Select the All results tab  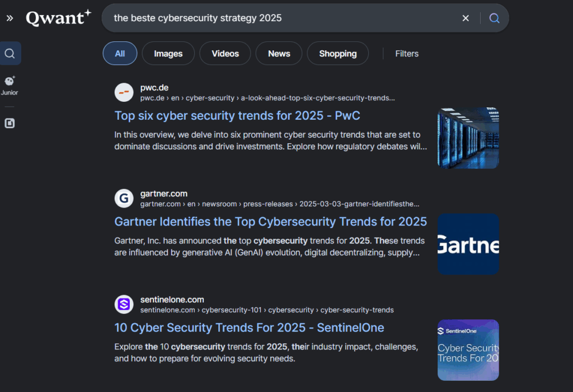(120, 54)
